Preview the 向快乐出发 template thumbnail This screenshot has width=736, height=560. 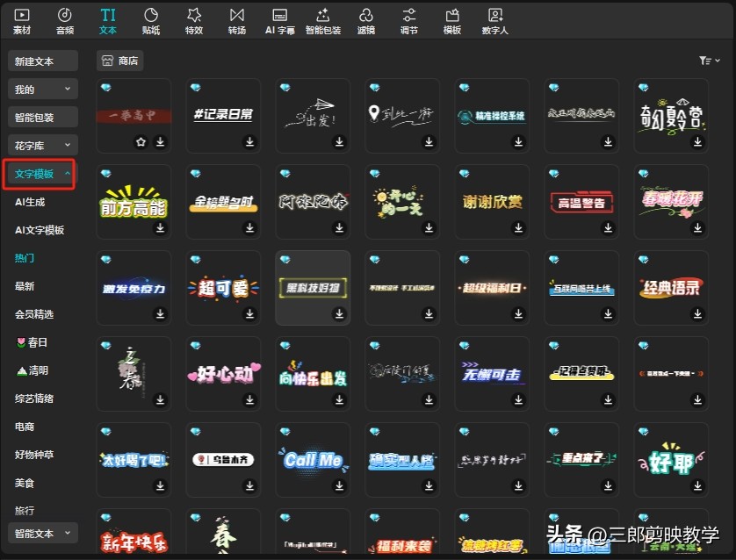pyautogui.click(x=313, y=374)
